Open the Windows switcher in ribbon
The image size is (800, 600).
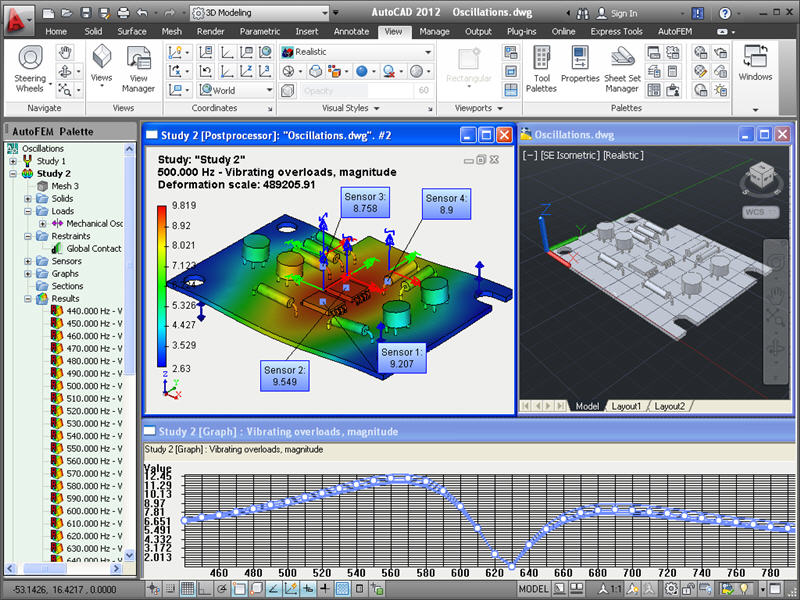click(x=755, y=63)
